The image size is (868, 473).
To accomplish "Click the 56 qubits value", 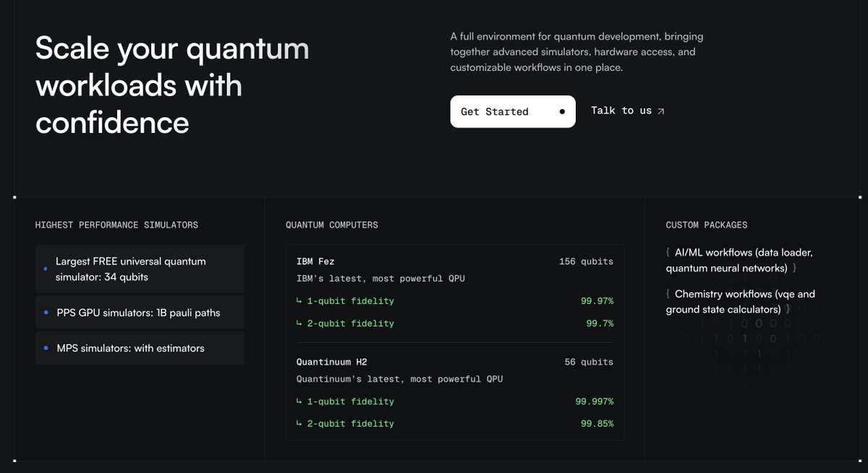I will pos(589,362).
